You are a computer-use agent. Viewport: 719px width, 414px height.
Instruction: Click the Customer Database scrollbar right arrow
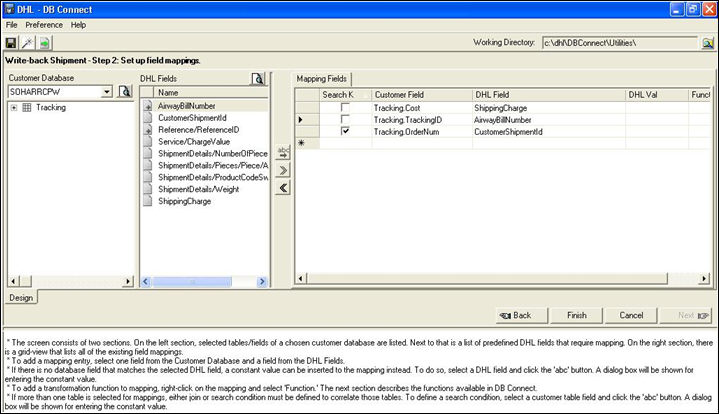click(x=128, y=281)
